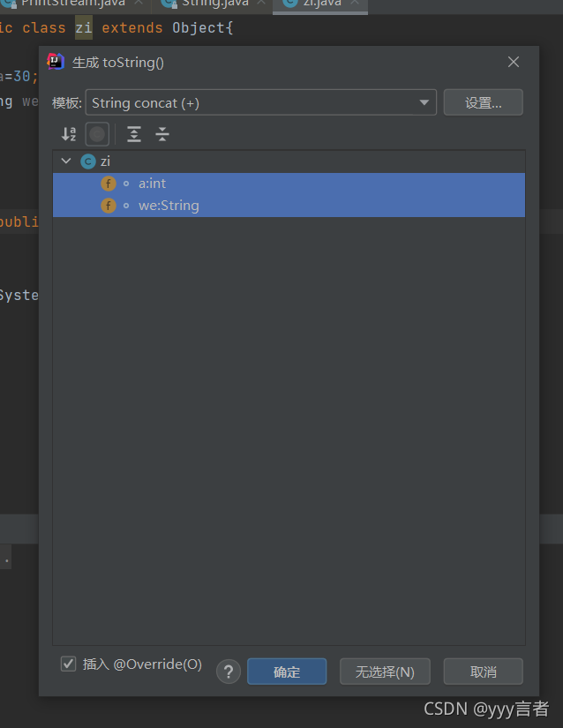The width and height of the screenshot is (563, 728).
Task: Click the Collapse All icon
Action: (x=162, y=134)
